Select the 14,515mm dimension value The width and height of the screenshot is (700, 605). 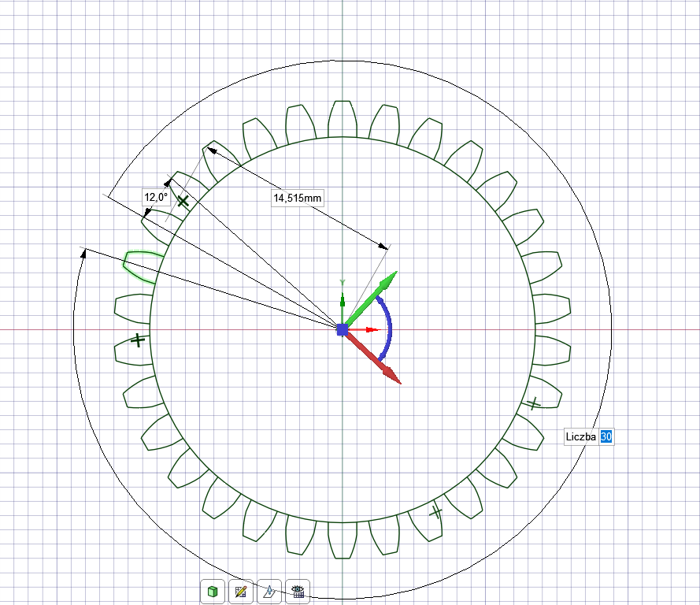298,198
